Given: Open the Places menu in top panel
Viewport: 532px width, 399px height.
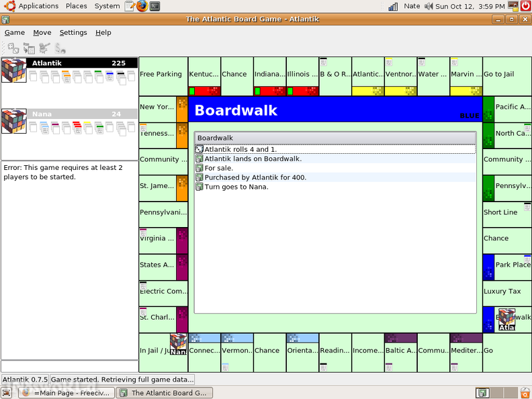Looking at the screenshot, I should click(77, 6).
